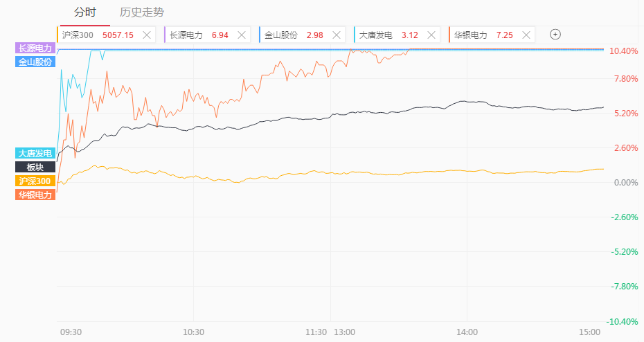Click the 长源电力 line label
This screenshot has width=644, height=342.
click(35, 48)
